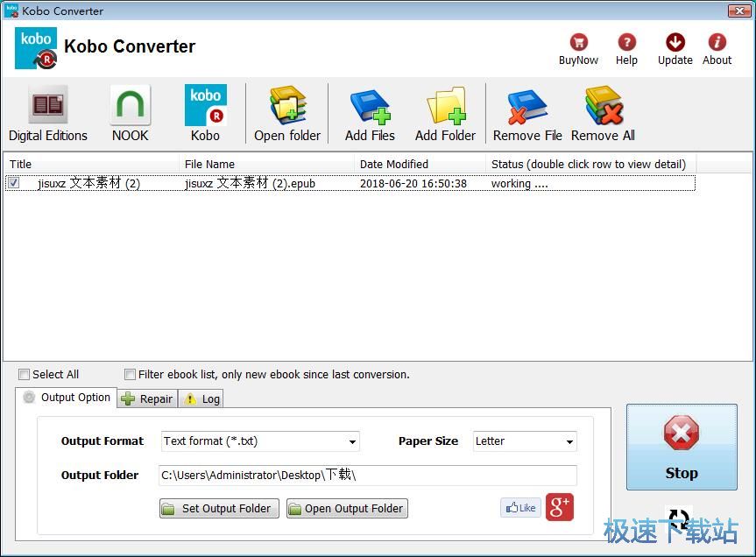Click the 'working ....' status cell

[519, 184]
